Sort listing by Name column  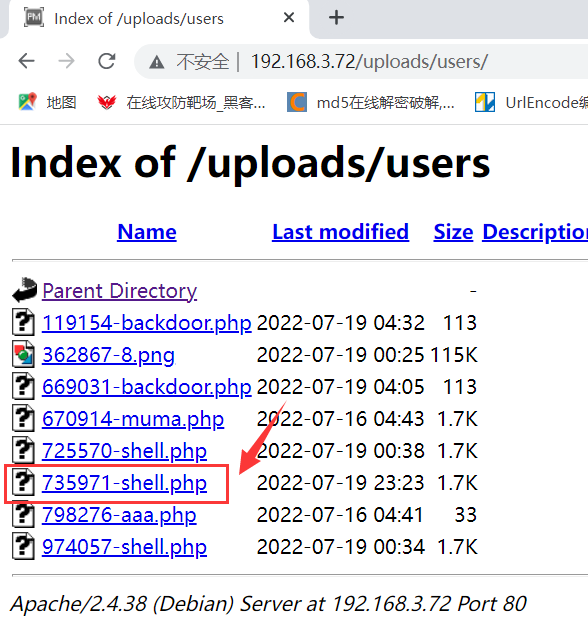click(x=147, y=232)
